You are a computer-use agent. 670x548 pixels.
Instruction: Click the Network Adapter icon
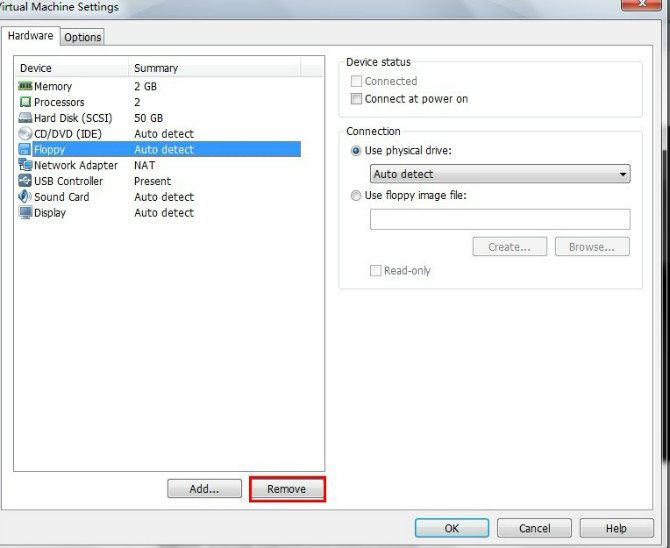[25, 166]
